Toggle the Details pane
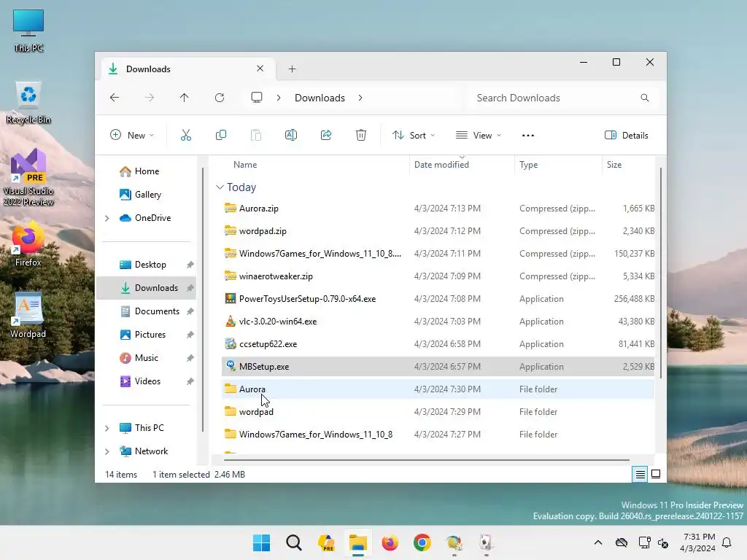Screen dimensions: 747x560 (626, 135)
